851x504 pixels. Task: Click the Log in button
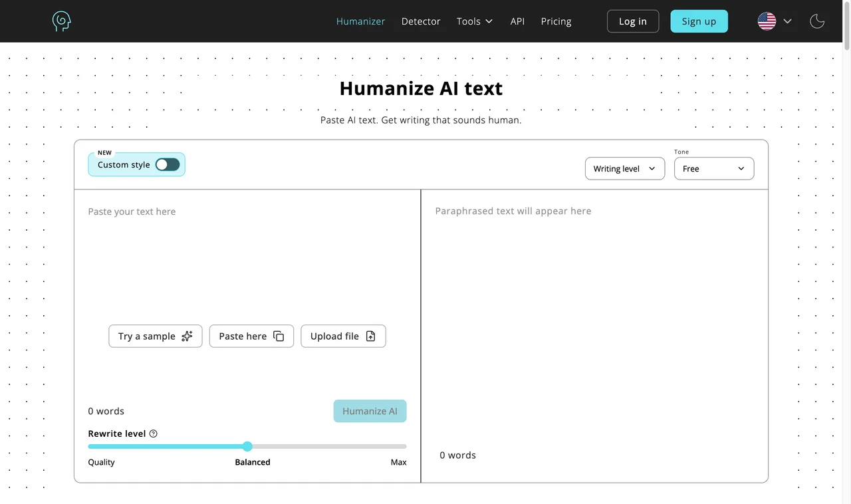point(633,21)
